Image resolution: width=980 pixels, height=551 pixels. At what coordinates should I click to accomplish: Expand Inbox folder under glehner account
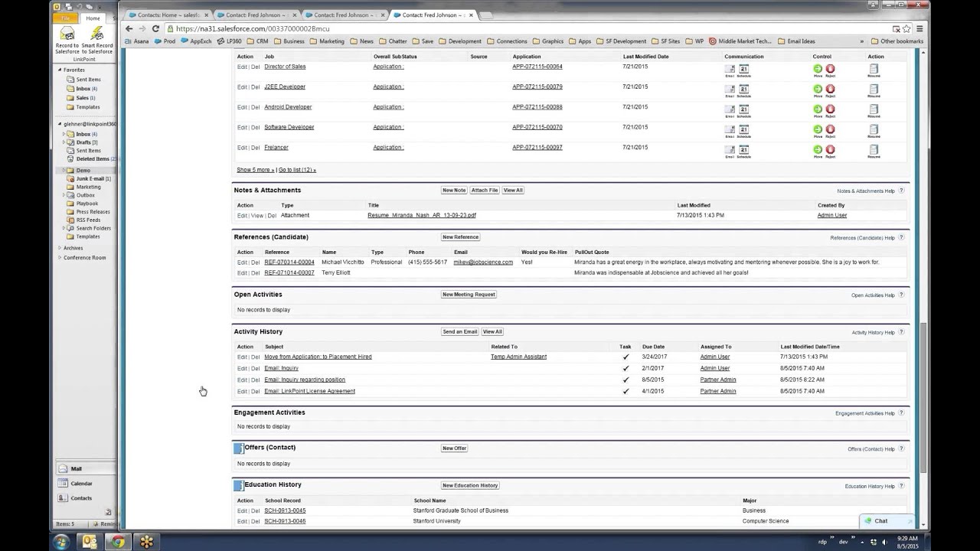click(65, 134)
